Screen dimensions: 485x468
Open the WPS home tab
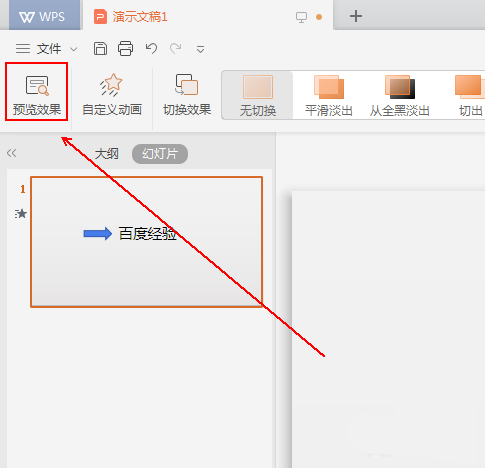pos(44,16)
